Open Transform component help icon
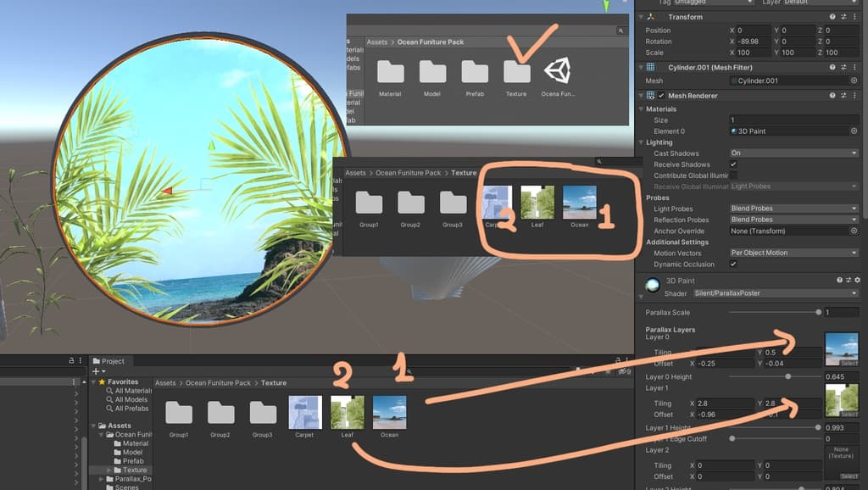The width and height of the screenshot is (868, 490). pyautogui.click(x=832, y=17)
